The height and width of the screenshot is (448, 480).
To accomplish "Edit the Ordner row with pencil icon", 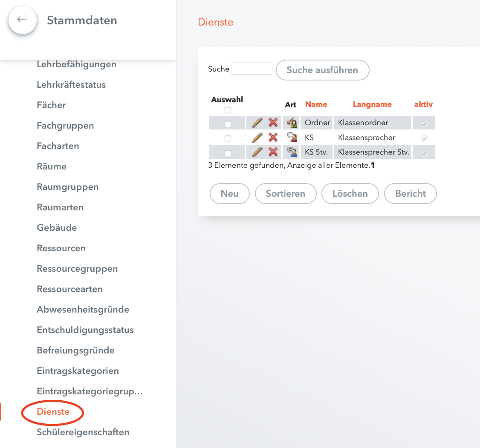I will 257,123.
